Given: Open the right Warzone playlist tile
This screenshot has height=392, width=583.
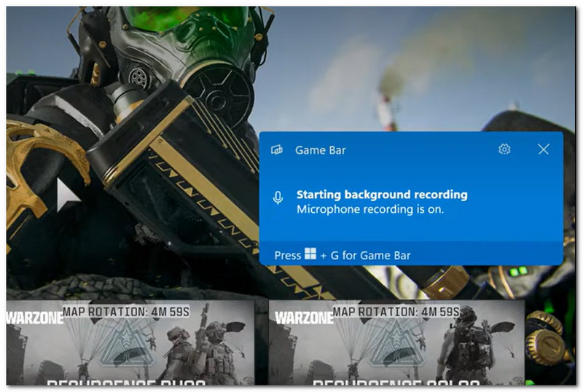Looking at the screenshot, I should 396,342.
